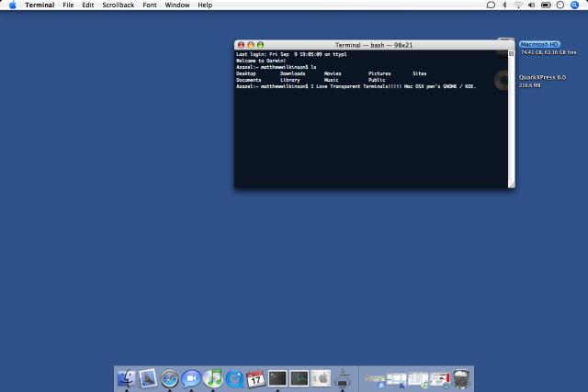Open the Apple menu

[x=12, y=5]
